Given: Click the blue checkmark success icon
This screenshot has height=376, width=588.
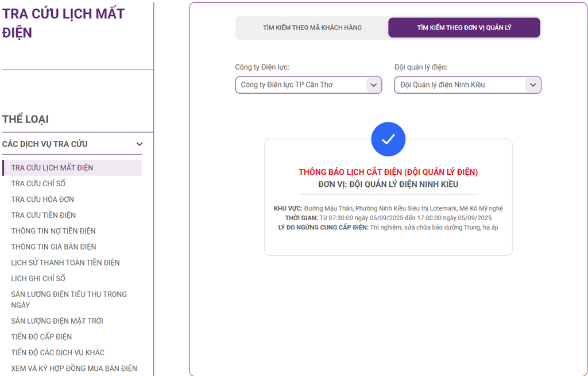Looking at the screenshot, I should click(388, 139).
